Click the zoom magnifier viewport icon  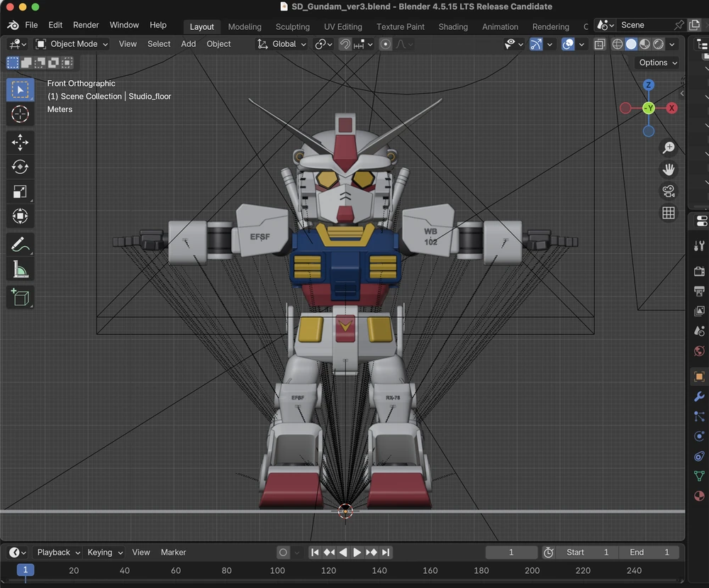pos(669,148)
